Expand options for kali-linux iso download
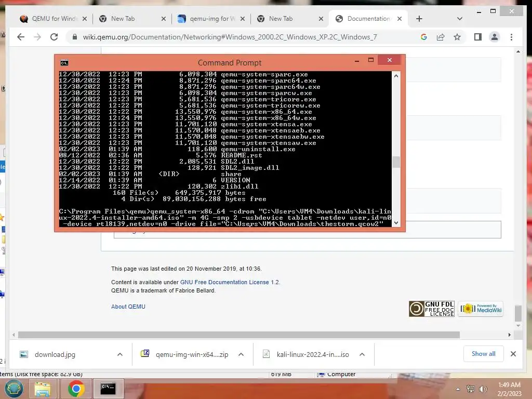This screenshot has width=532, height=399. [x=362, y=354]
